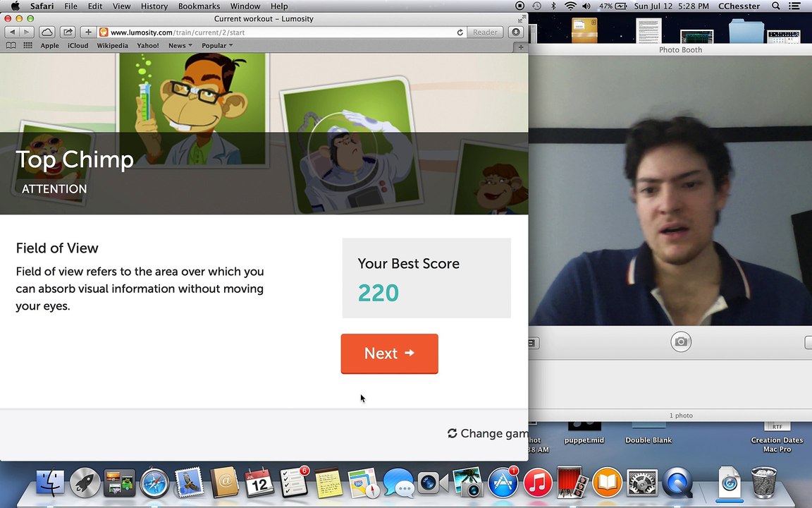Open Photo Booth in the Dock
The width and height of the screenshot is (812, 508).
pyautogui.click(x=572, y=483)
